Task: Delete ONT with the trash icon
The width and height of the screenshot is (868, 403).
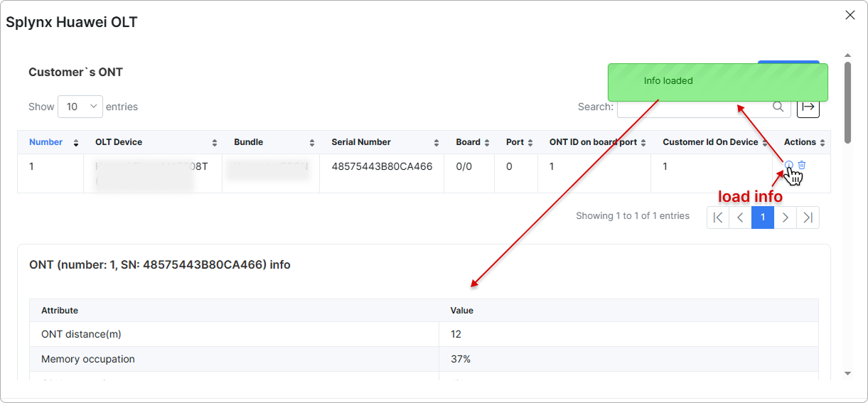Action: tap(802, 165)
